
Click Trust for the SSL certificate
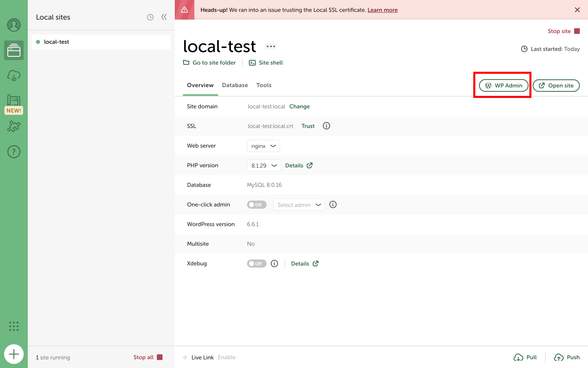coord(308,126)
